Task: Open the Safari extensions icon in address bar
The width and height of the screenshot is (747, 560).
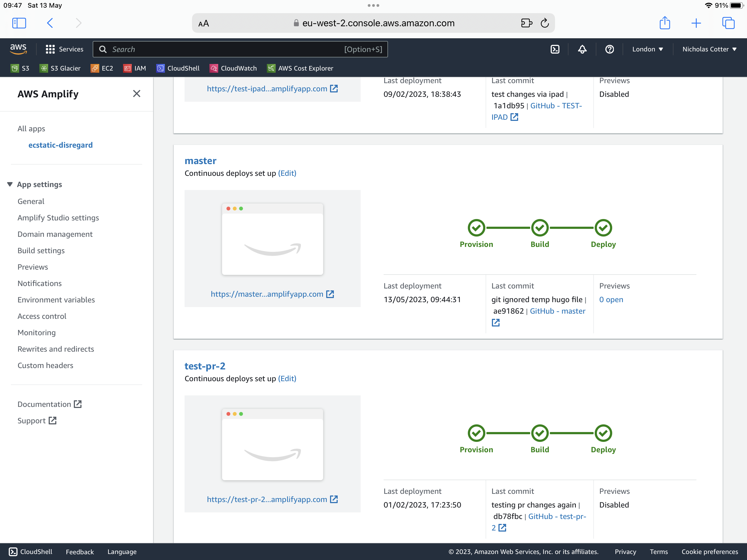Action: (x=526, y=23)
